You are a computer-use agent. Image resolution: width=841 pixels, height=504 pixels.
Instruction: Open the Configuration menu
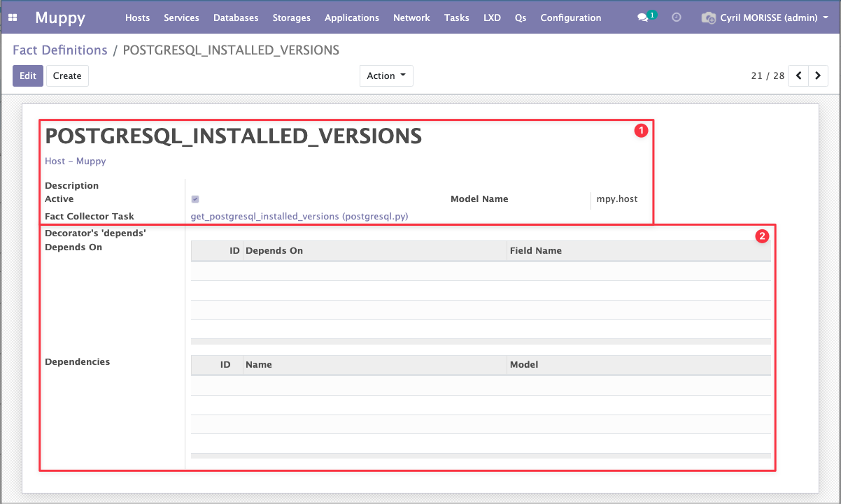coord(571,17)
